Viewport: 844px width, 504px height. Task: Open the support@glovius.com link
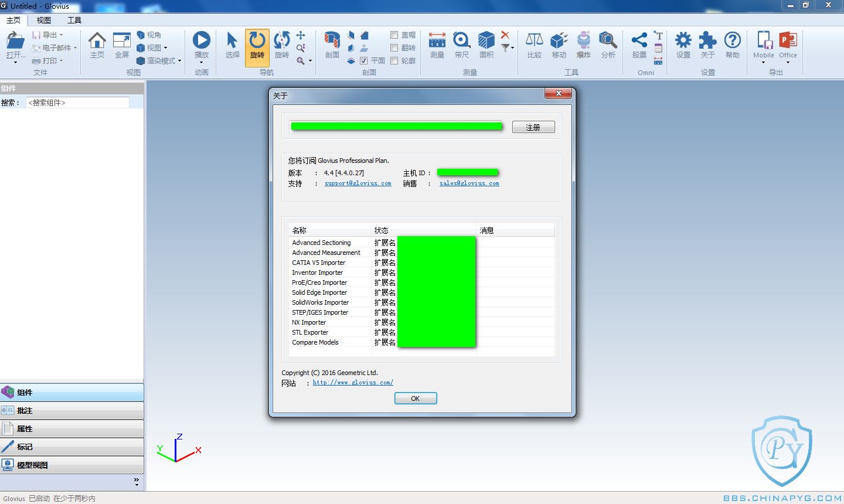358,183
